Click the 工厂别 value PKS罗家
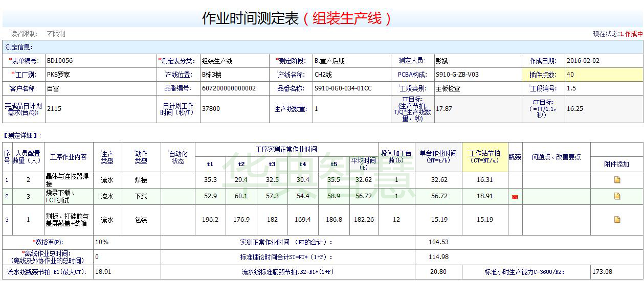The height and width of the screenshot is (281, 644). pyautogui.click(x=59, y=75)
